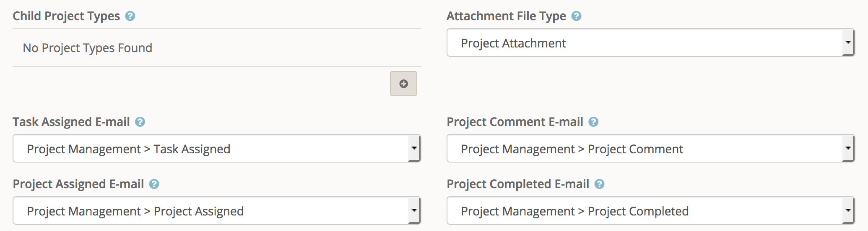Expand the 'Project Management > Task Assigned' dropdown

[217, 148]
